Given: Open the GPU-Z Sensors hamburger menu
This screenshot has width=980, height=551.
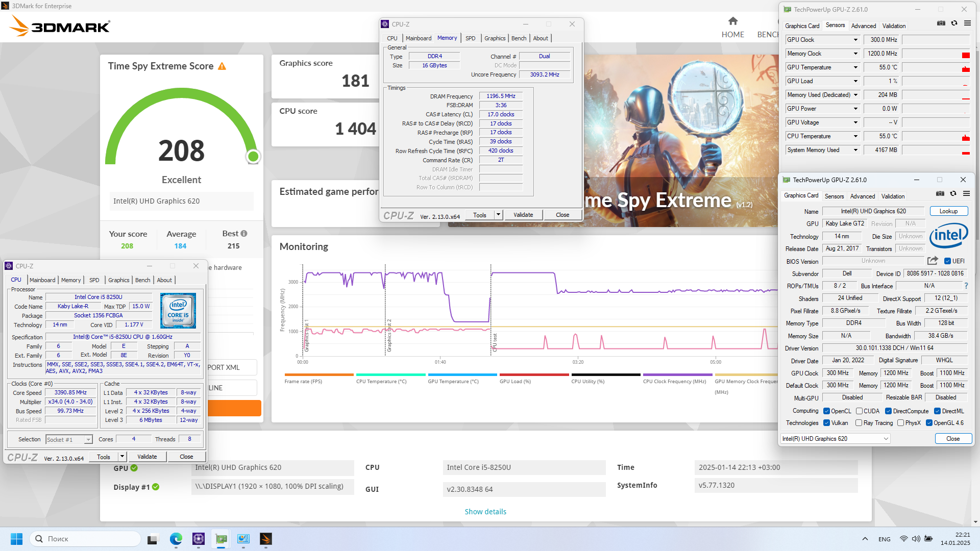Looking at the screenshot, I should tap(967, 23).
